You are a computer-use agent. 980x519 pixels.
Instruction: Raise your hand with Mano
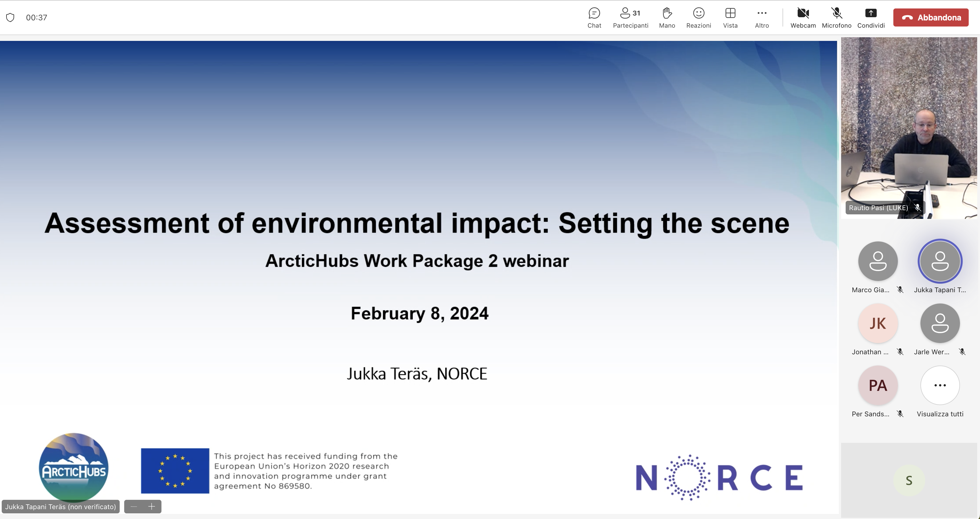click(x=667, y=17)
